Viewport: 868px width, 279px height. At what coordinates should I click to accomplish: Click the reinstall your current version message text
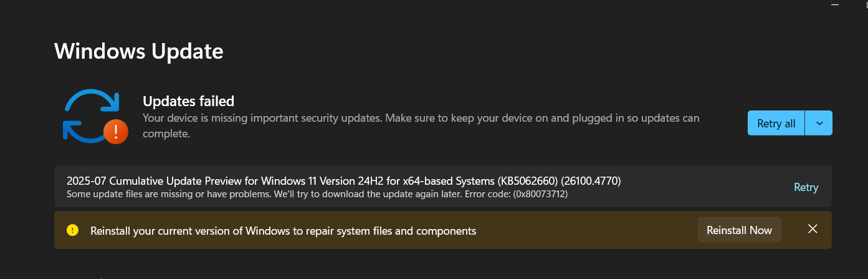(284, 231)
